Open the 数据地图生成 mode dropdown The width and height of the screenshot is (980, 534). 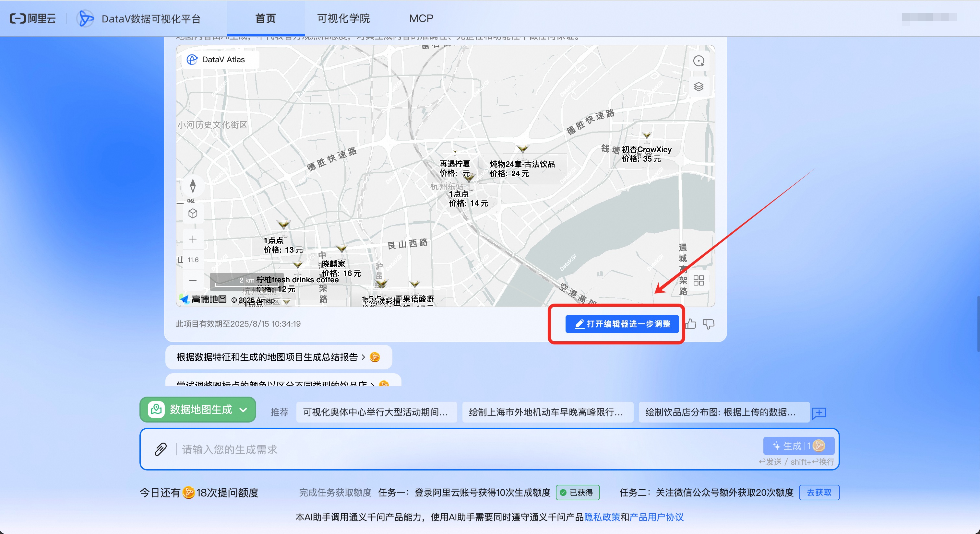[198, 409]
